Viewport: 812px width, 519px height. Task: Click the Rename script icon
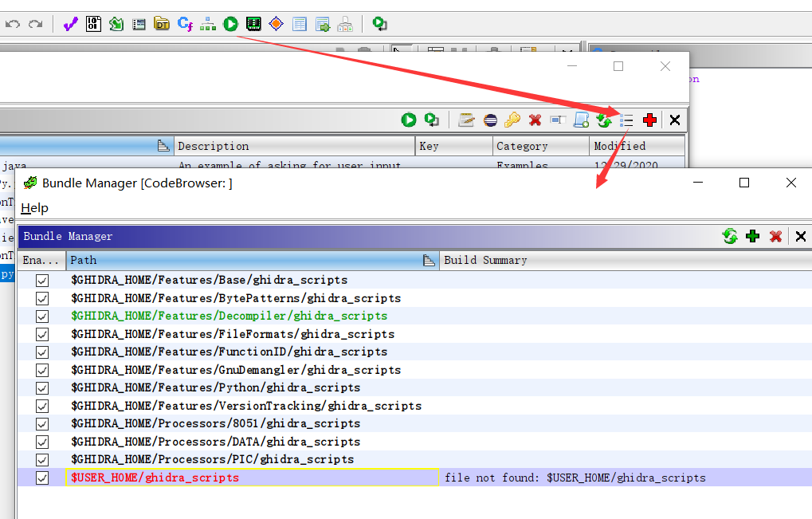tap(558, 120)
